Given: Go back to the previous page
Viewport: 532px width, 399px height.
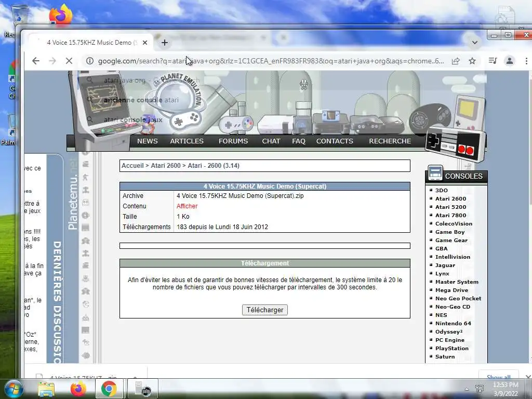Looking at the screenshot, I should (x=36, y=61).
